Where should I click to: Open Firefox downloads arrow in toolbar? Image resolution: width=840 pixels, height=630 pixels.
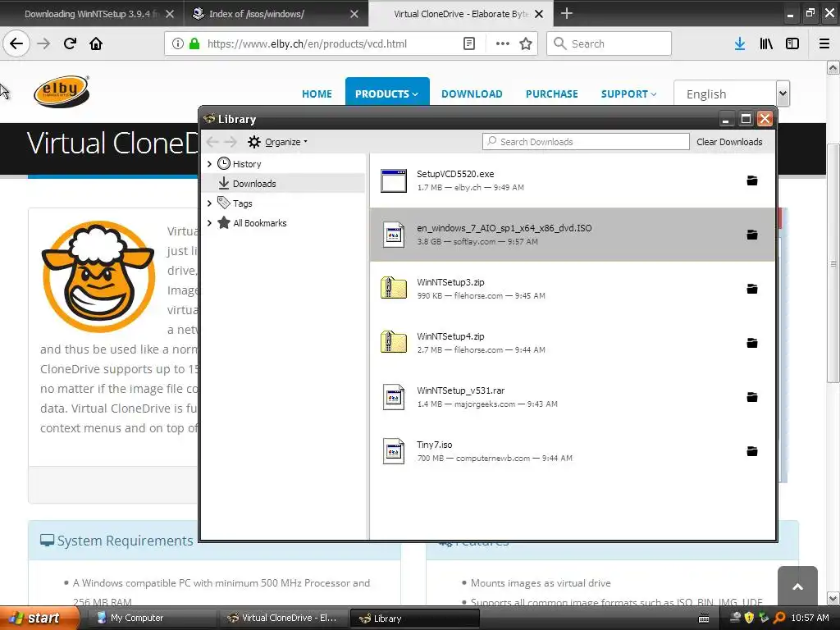pos(740,43)
